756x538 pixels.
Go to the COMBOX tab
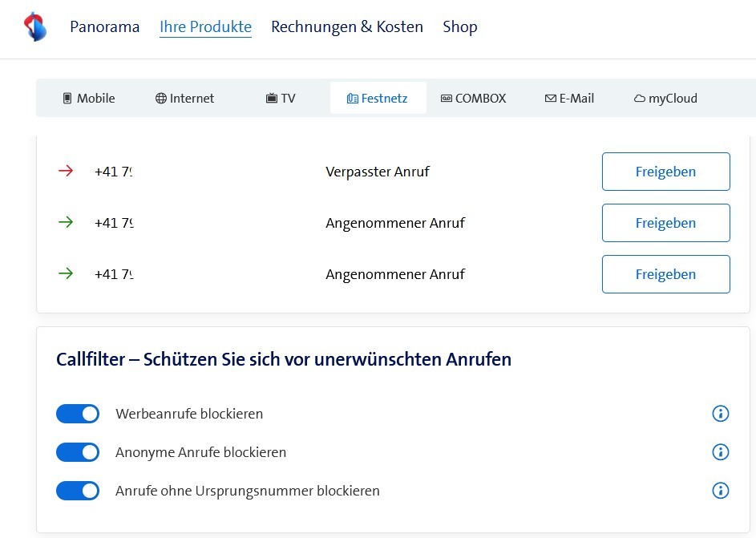click(473, 99)
